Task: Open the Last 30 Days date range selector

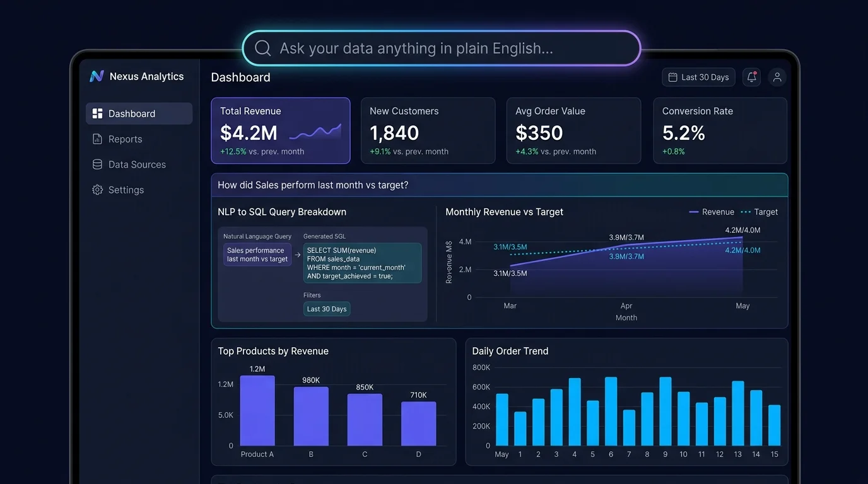Action: click(x=699, y=77)
